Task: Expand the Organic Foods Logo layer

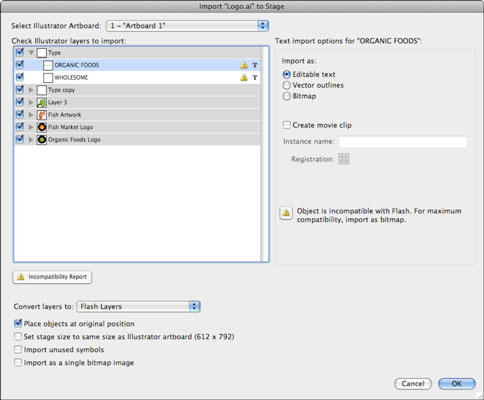Action: (31, 140)
